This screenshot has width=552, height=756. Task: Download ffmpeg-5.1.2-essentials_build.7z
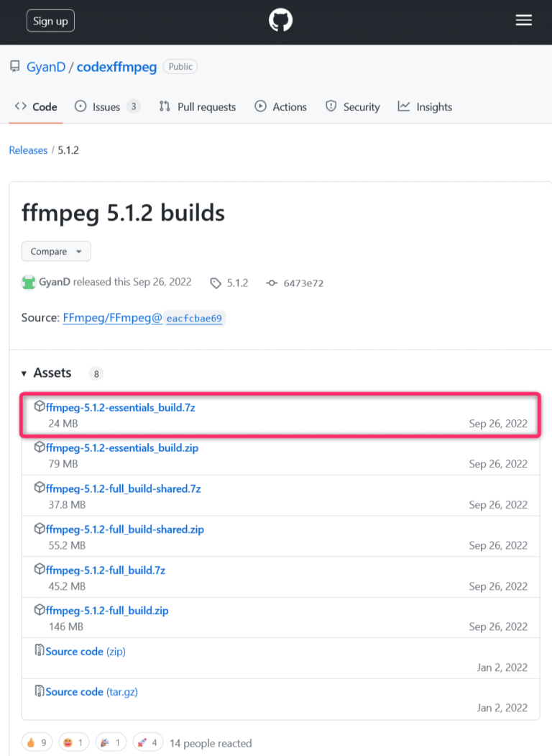[x=120, y=407]
